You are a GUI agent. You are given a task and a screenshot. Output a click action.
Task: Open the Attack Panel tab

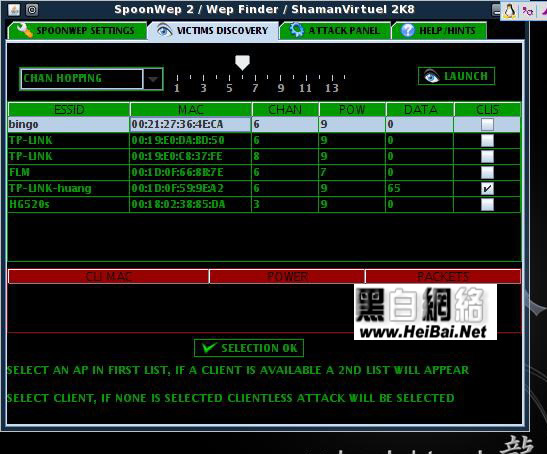[x=335, y=30]
